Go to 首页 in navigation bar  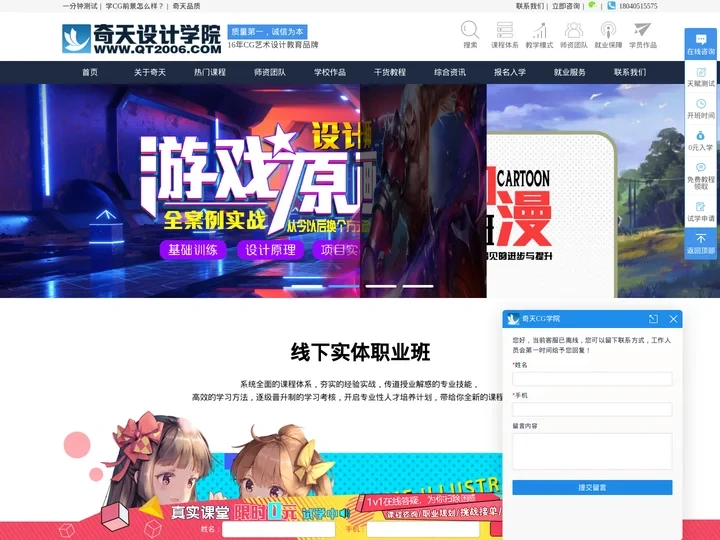[x=90, y=72]
